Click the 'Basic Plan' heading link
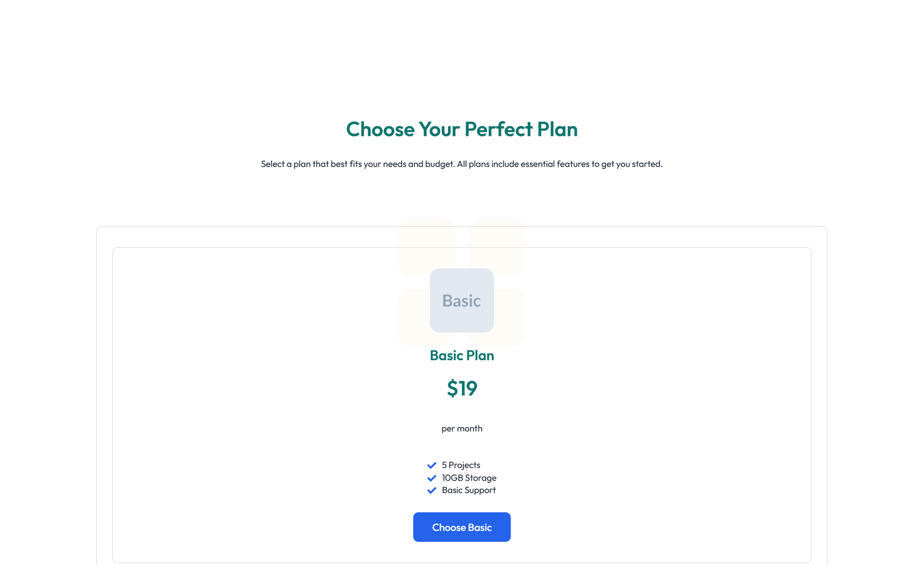Image resolution: width=924 pixels, height=565 pixels. coord(461,355)
